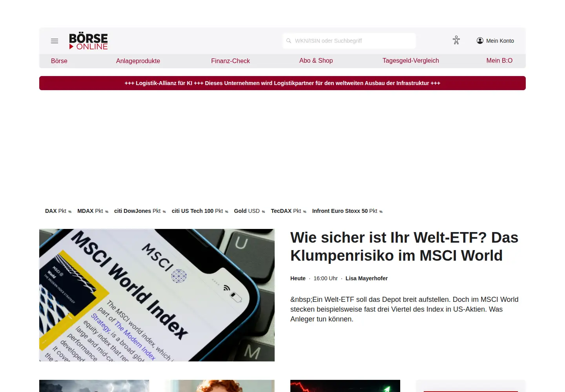565x392 pixels.
Task: Open the Mein Konto account link
Action: [x=495, y=40]
